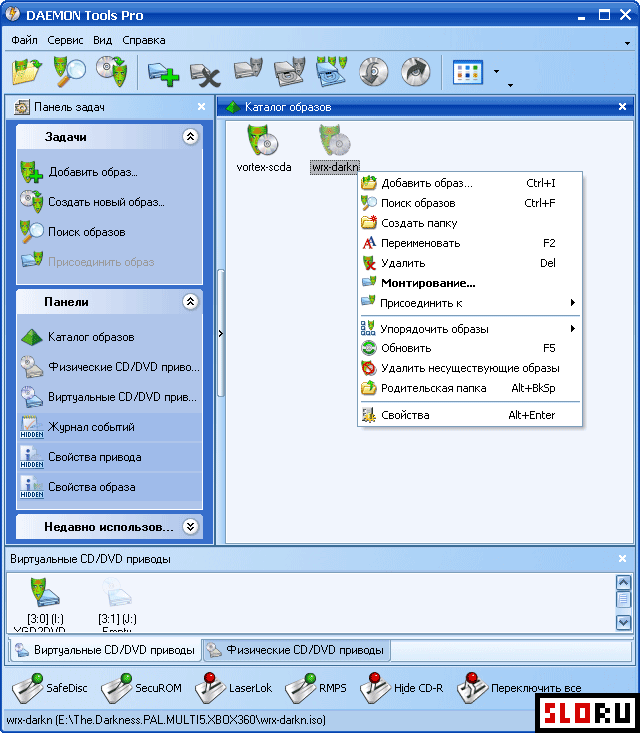Open toolbar options arrow below view dropdown
This screenshot has width=640, height=733.
pos(511,85)
